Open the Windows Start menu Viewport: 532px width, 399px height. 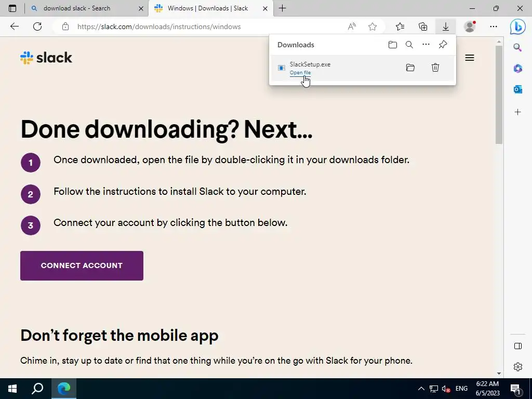pos(12,389)
